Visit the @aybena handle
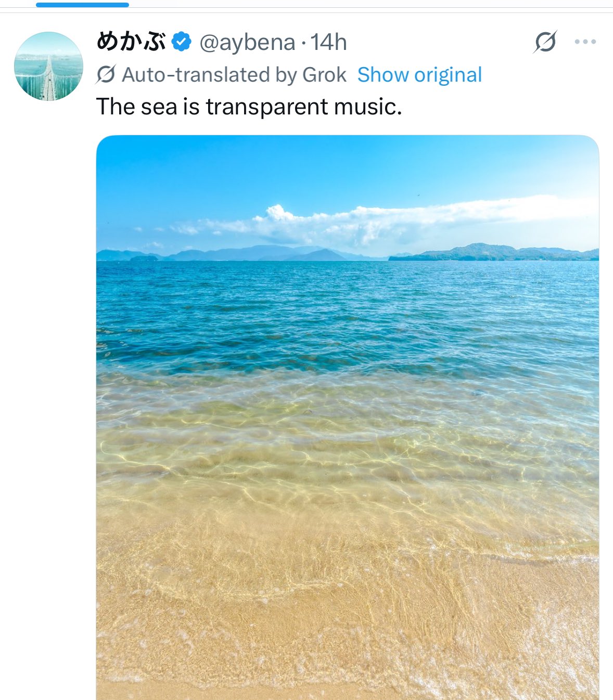Image resolution: width=613 pixels, height=700 pixels. click(247, 42)
